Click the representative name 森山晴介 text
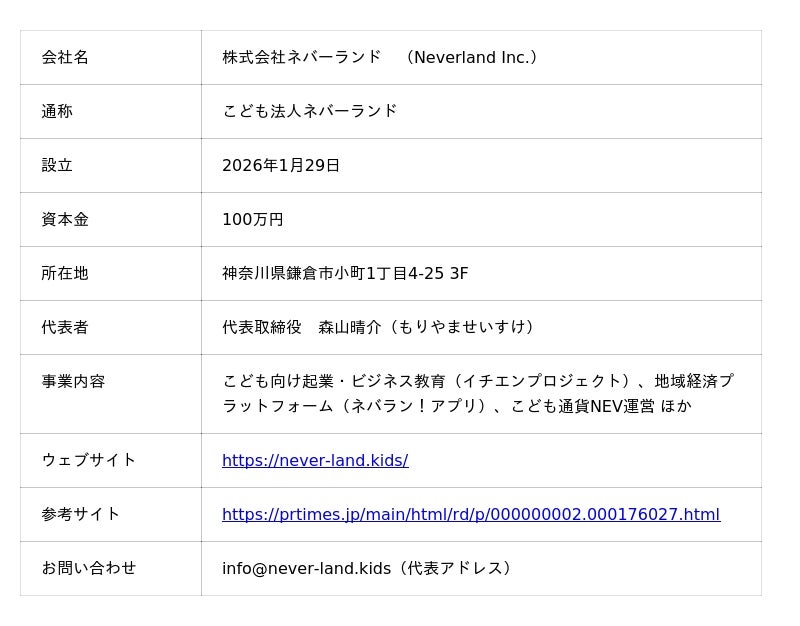The image size is (800, 626). [350, 327]
